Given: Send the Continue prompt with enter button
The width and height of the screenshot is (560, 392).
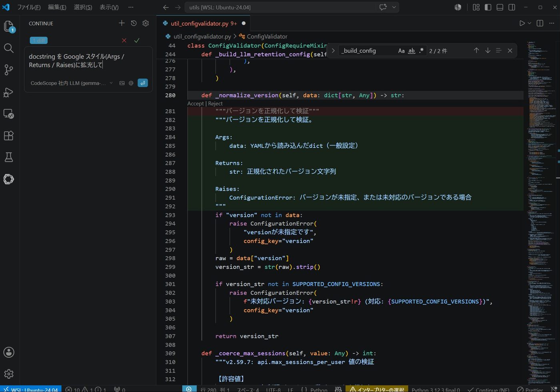Looking at the screenshot, I should pos(143,83).
